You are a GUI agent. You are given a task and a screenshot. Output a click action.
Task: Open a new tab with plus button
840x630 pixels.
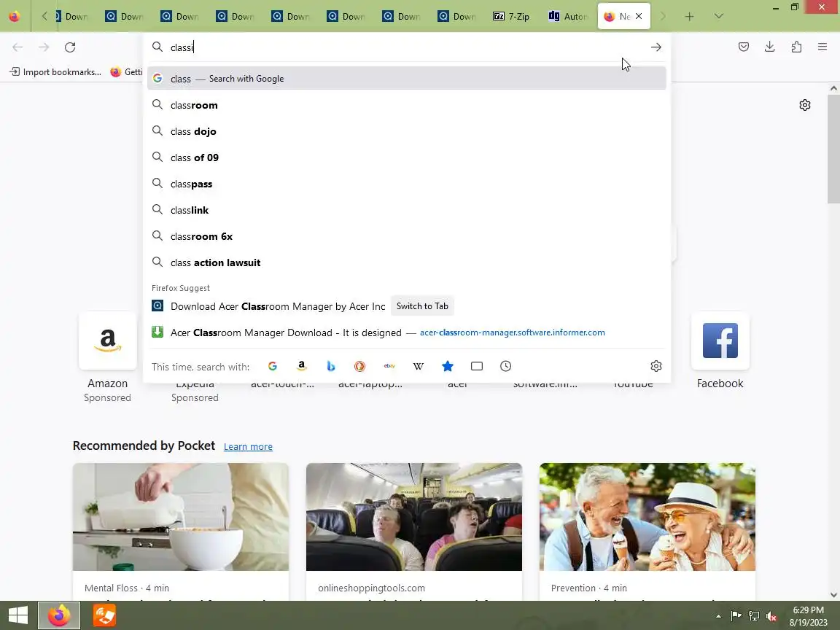[x=690, y=17]
